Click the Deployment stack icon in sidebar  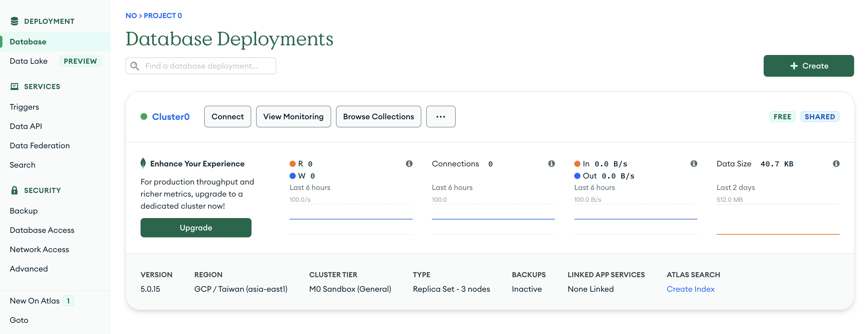pos(14,21)
